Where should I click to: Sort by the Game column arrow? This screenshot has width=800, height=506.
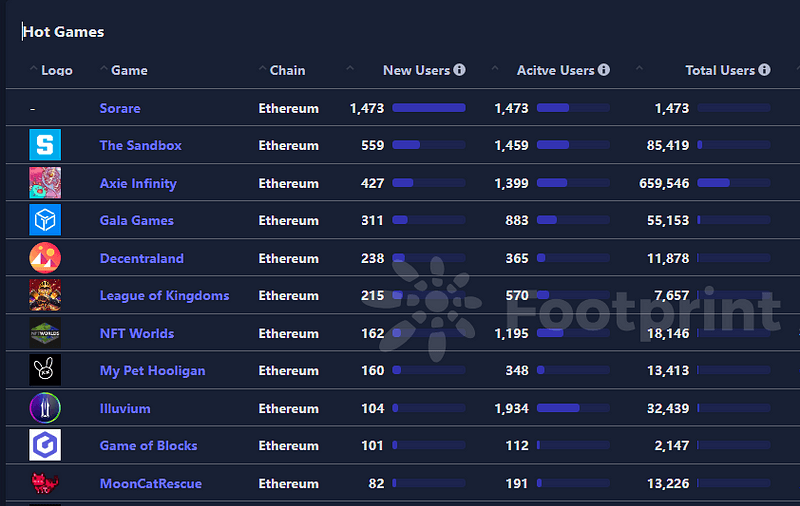point(104,68)
